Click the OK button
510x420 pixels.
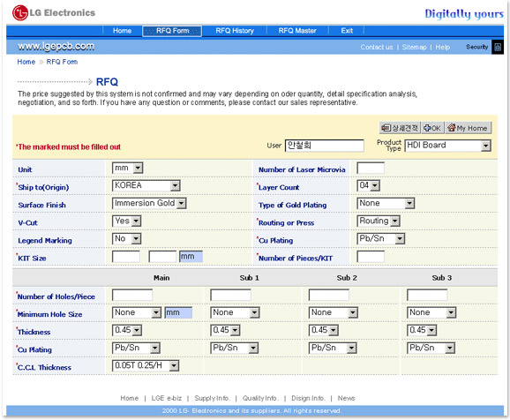click(x=432, y=128)
